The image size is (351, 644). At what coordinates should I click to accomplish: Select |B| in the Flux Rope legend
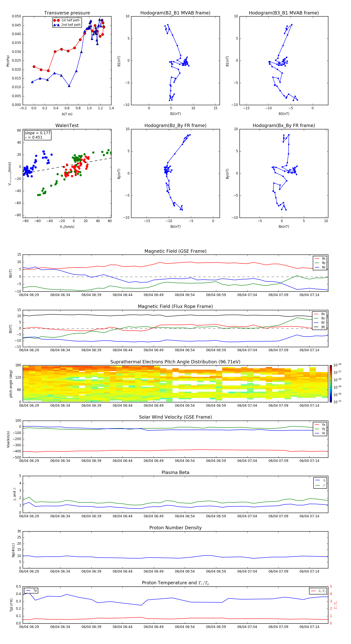[x=320, y=327]
